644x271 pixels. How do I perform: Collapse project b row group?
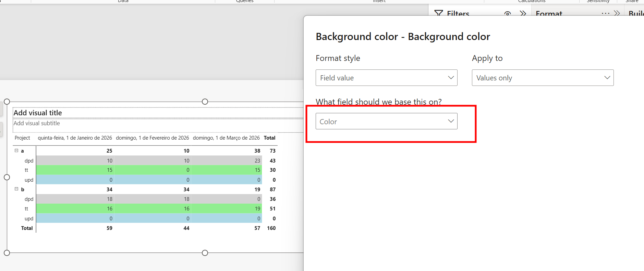pos(16,189)
